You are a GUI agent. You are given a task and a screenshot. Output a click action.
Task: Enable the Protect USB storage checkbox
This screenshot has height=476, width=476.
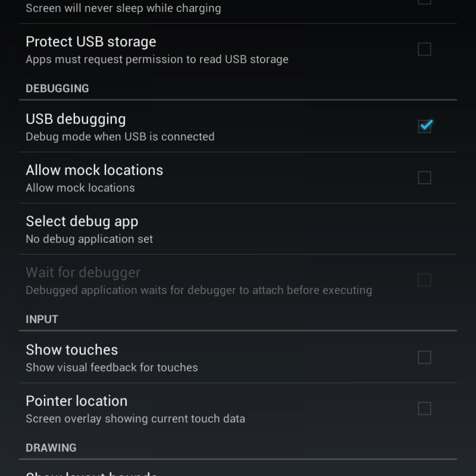424,49
